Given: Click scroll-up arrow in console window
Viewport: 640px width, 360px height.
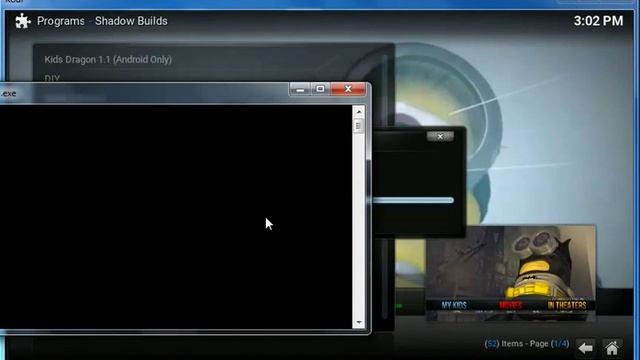Looking at the screenshot, I should click(x=359, y=111).
